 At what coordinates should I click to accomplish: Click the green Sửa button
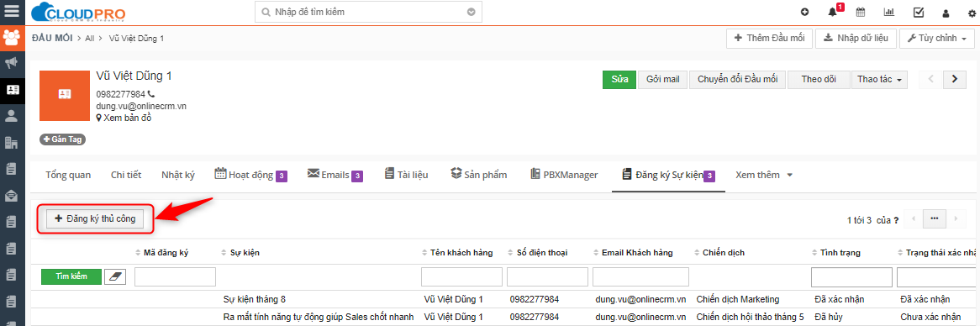pyautogui.click(x=619, y=79)
